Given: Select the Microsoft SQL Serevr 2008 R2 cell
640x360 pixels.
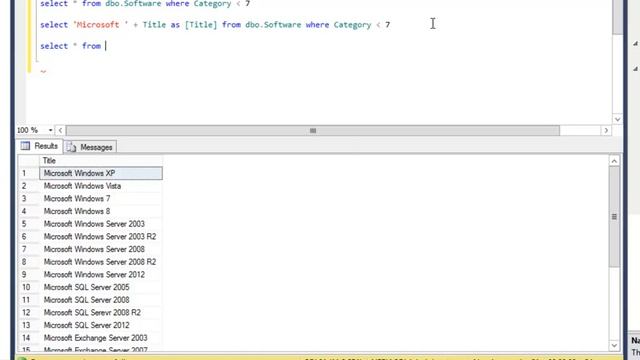Looking at the screenshot, I should point(101,312).
